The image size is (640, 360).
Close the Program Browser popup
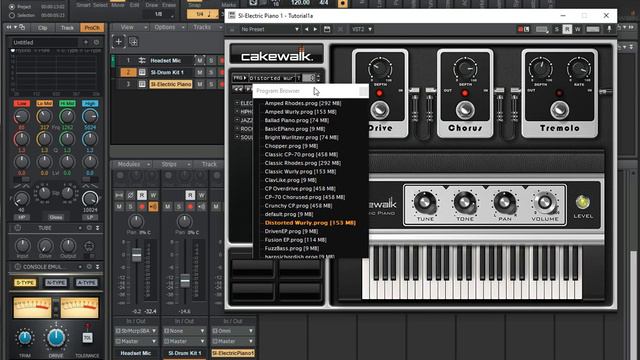tap(363, 91)
